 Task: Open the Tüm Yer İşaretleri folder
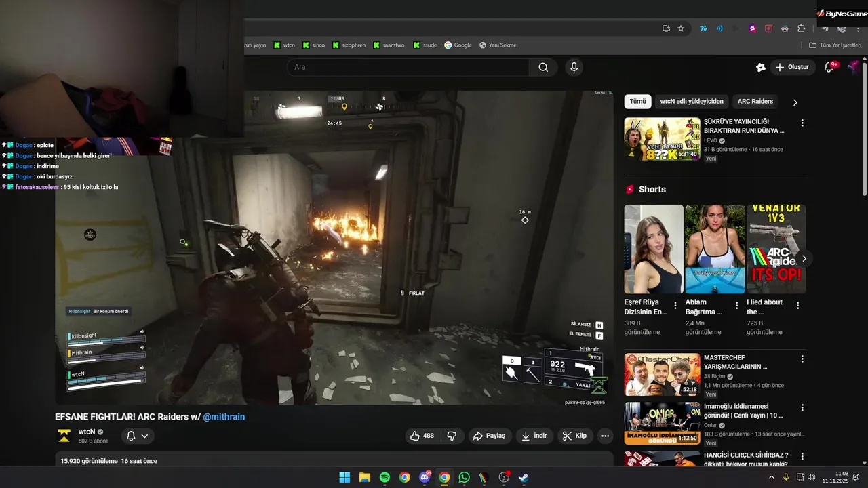pyautogui.click(x=835, y=45)
